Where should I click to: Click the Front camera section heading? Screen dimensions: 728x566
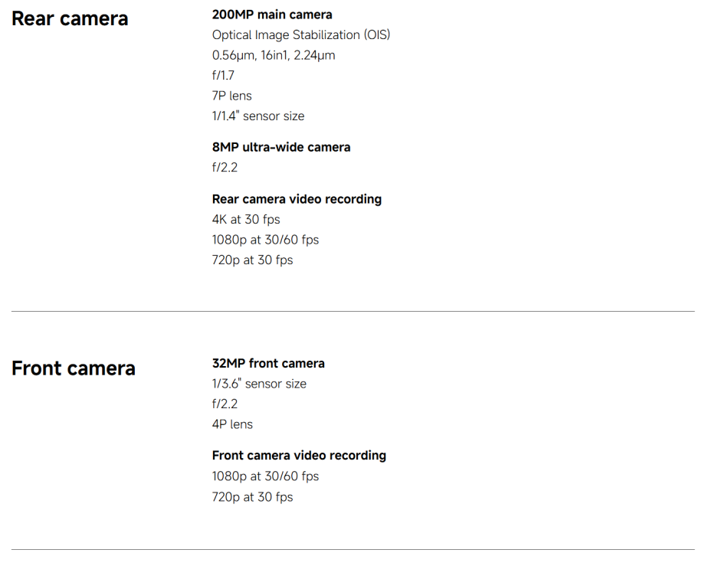tap(73, 368)
